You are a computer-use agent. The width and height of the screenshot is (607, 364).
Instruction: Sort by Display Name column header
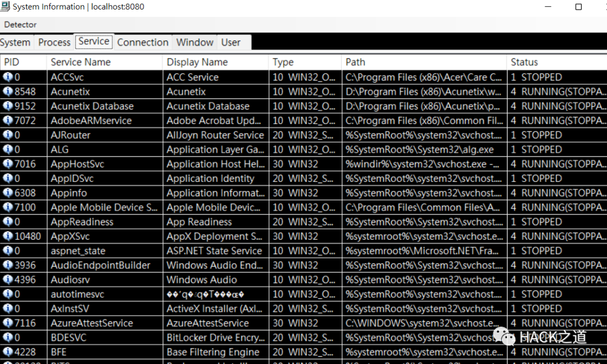(x=216, y=62)
